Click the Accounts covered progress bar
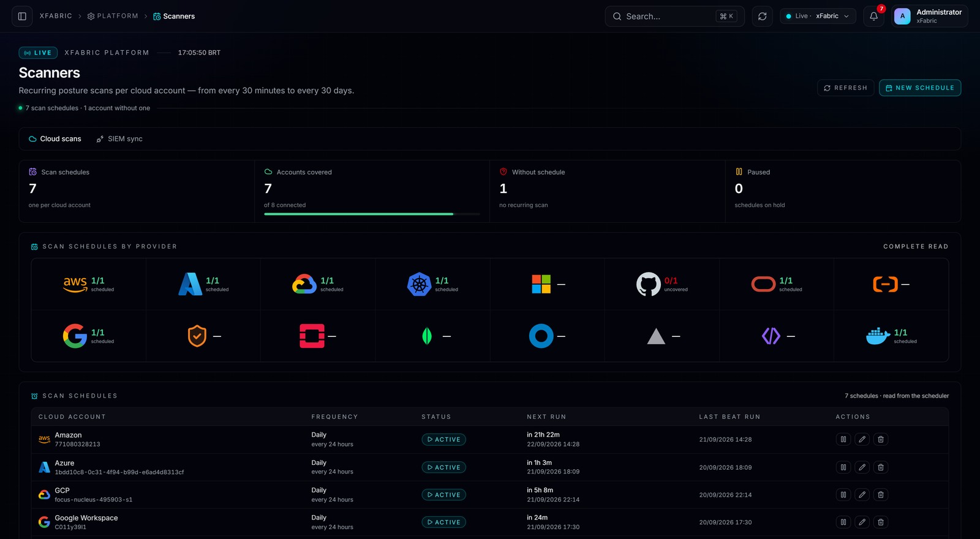 point(372,214)
